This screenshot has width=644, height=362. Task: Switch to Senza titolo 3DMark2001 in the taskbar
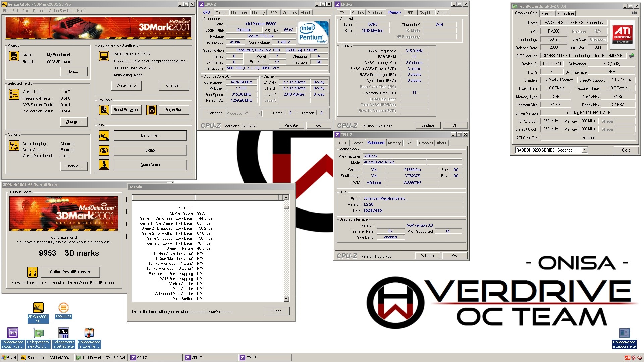[x=46, y=358]
